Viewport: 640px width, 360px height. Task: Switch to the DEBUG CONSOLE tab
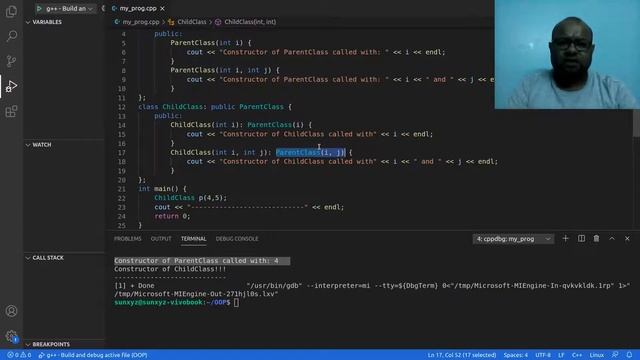[x=237, y=239]
